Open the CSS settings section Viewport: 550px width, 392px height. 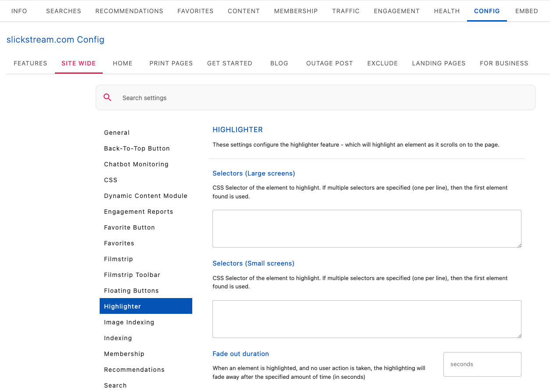pyautogui.click(x=111, y=180)
